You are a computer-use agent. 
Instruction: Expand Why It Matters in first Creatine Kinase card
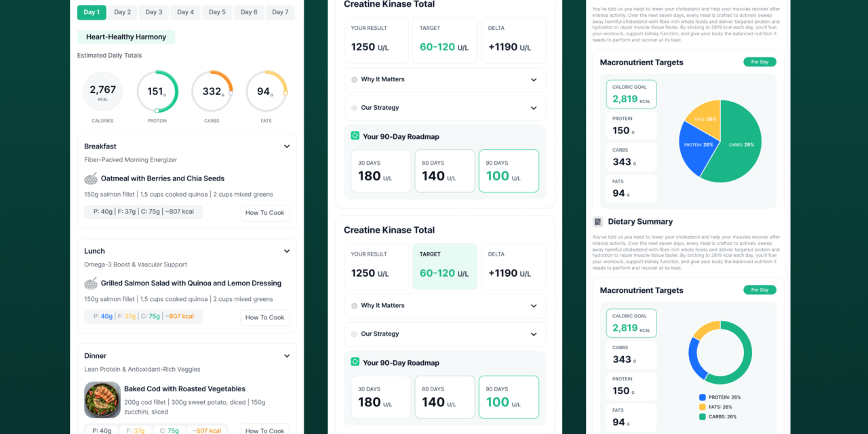click(534, 79)
